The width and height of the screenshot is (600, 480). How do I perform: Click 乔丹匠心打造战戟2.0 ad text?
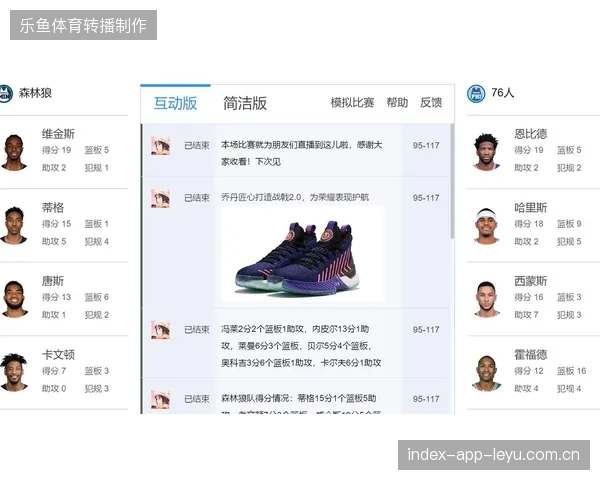click(295, 198)
